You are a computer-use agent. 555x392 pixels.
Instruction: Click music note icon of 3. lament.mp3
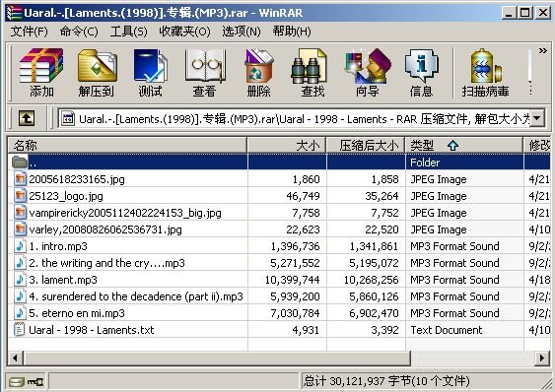coord(20,280)
